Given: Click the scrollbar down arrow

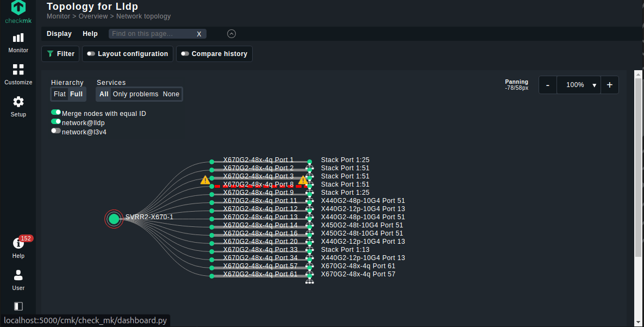Looking at the screenshot, I should [x=638, y=322].
